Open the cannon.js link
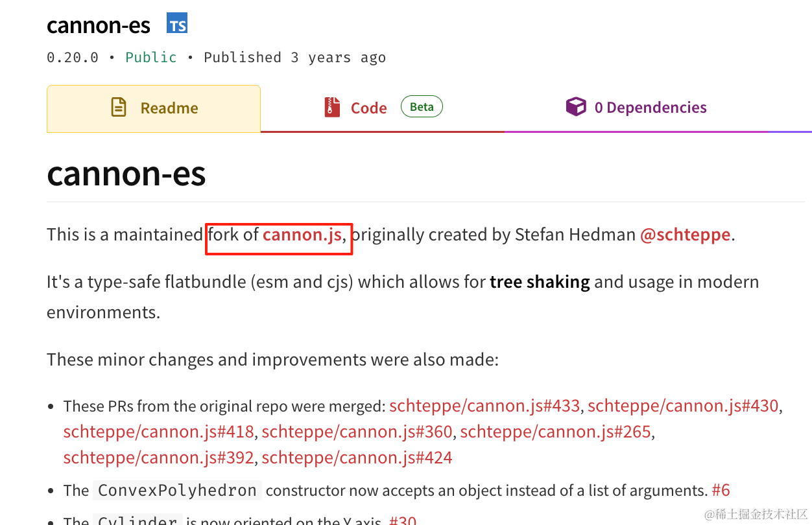The height and width of the screenshot is (525, 812). click(302, 234)
